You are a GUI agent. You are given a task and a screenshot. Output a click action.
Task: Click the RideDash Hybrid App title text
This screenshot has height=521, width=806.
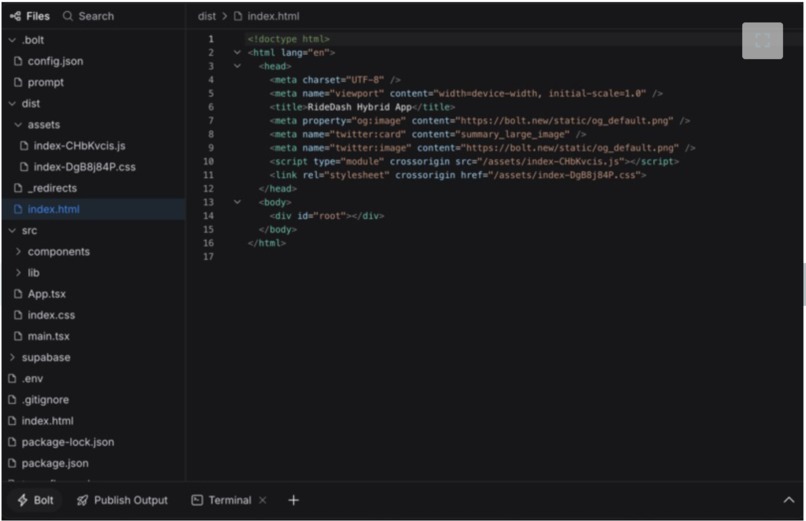(359, 107)
